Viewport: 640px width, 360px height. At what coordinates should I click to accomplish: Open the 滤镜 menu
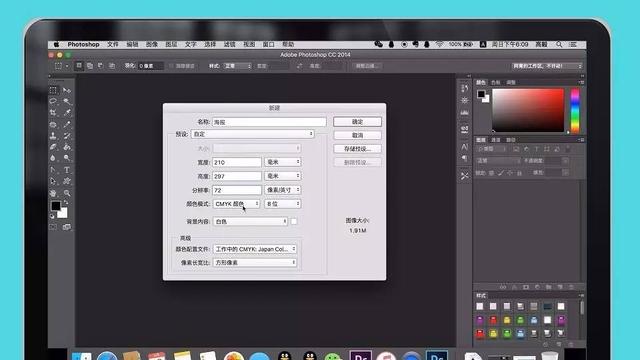click(x=229, y=44)
